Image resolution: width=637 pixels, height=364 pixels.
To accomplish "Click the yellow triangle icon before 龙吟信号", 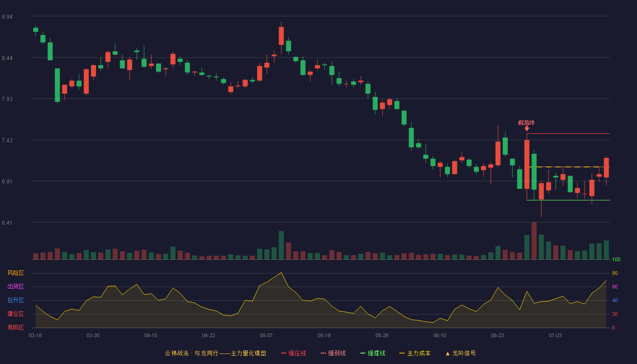I will 448,354.
